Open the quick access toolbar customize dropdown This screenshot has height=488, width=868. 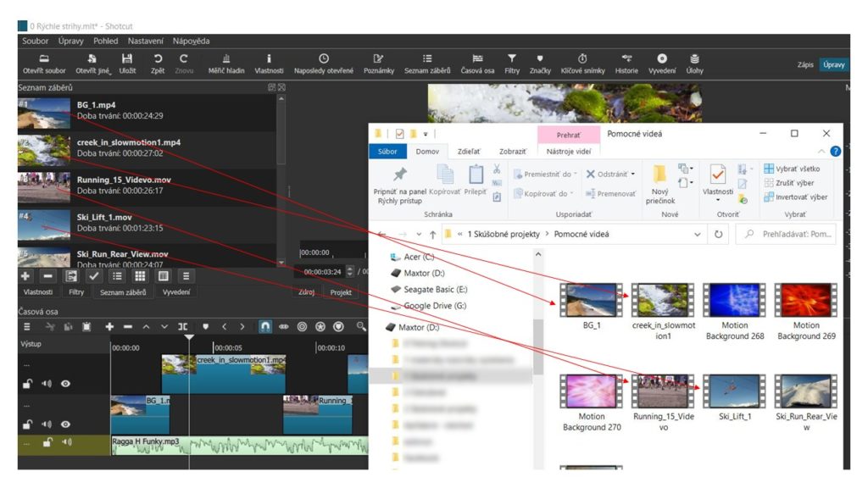tap(426, 134)
